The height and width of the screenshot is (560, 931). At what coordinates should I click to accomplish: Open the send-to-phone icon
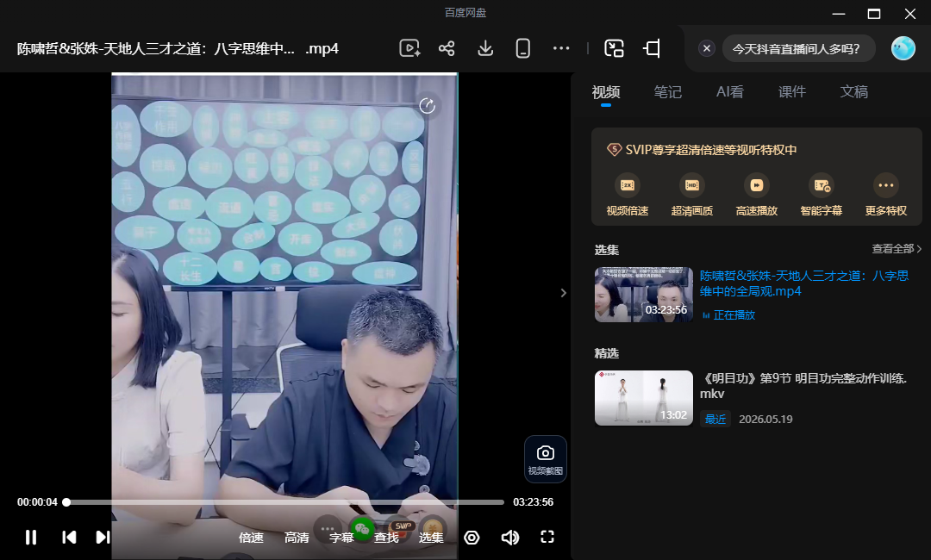[522, 48]
